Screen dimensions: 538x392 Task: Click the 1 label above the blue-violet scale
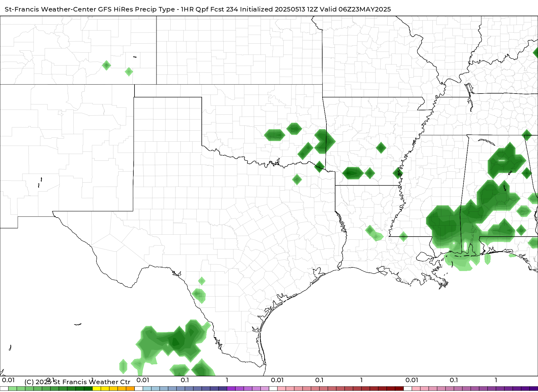pos(227,380)
